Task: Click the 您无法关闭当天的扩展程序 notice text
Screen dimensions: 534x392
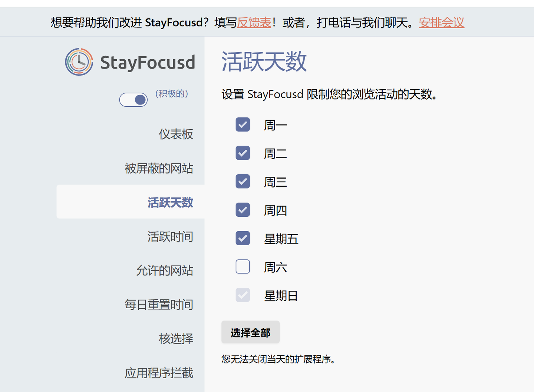Action: [278, 359]
